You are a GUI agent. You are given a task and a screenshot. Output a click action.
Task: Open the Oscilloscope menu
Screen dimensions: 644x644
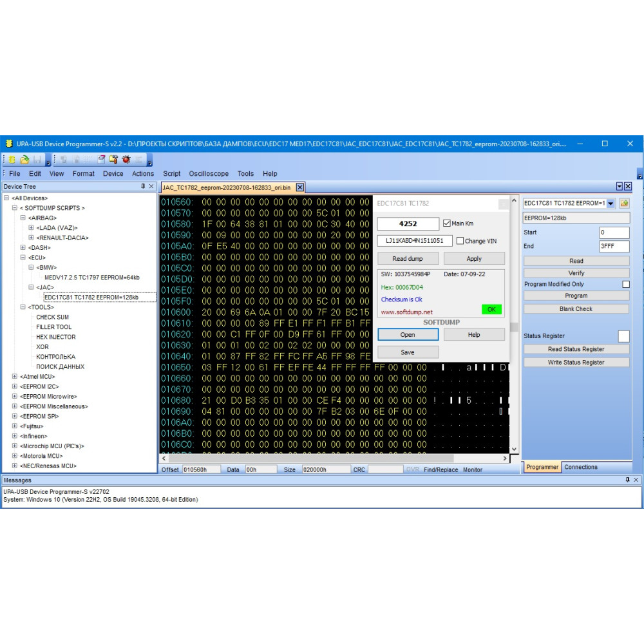pos(209,174)
